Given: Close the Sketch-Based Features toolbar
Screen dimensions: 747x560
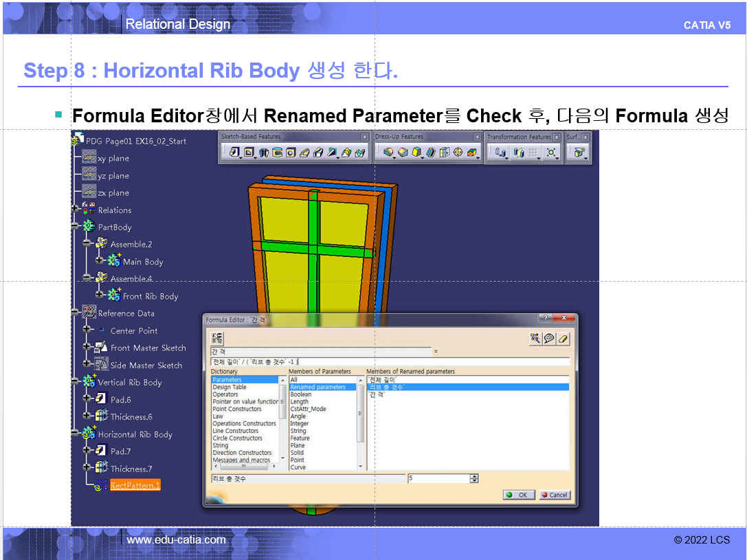Looking at the screenshot, I should (365, 137).
